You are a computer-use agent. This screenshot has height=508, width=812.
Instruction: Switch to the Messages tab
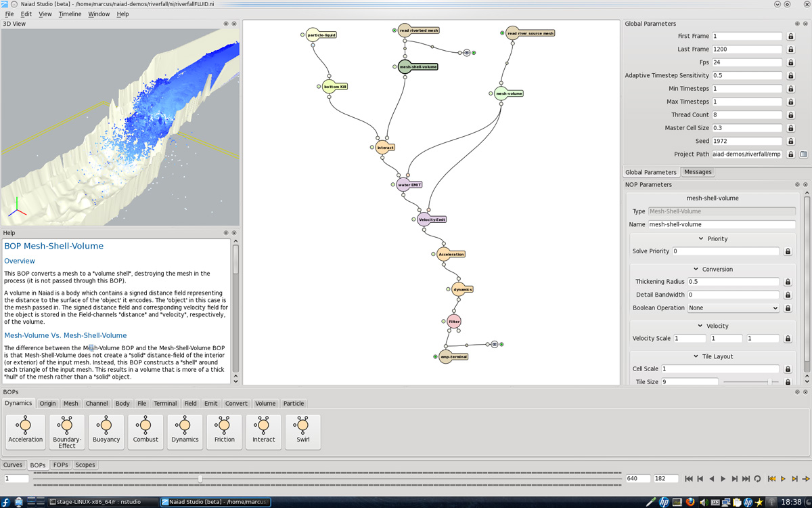698,172
